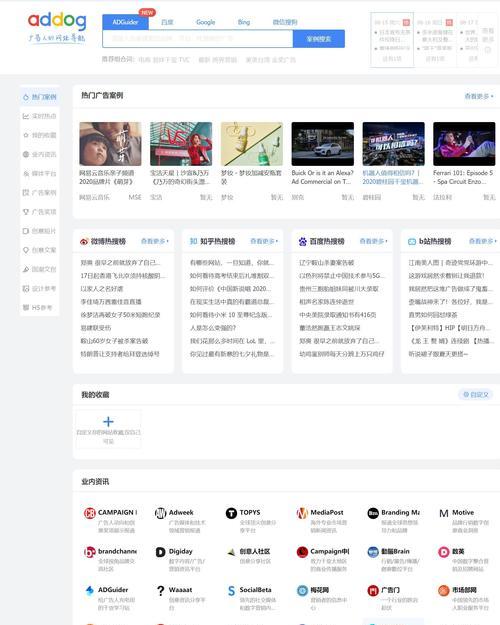
Task: Click the 实时热点 chart icon in sidebar
Action: 26,116
